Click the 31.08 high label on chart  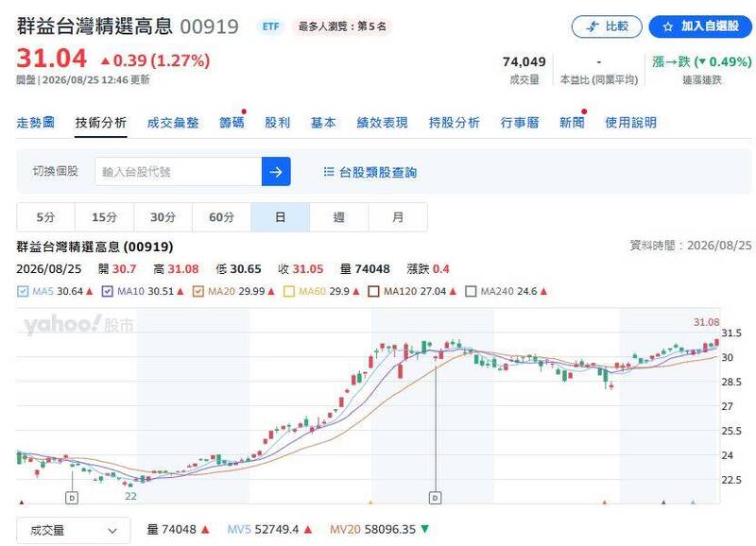pos(706,322)
